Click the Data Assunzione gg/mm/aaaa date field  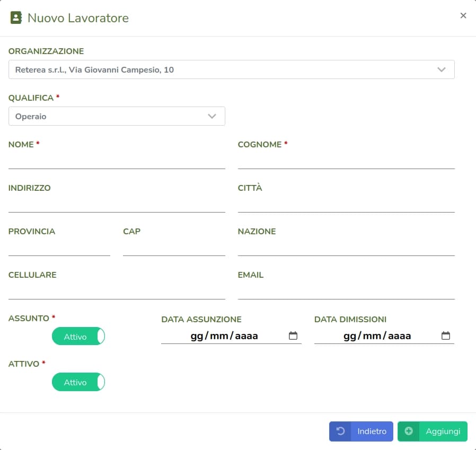pyautogui.click(x=231, y=336)
